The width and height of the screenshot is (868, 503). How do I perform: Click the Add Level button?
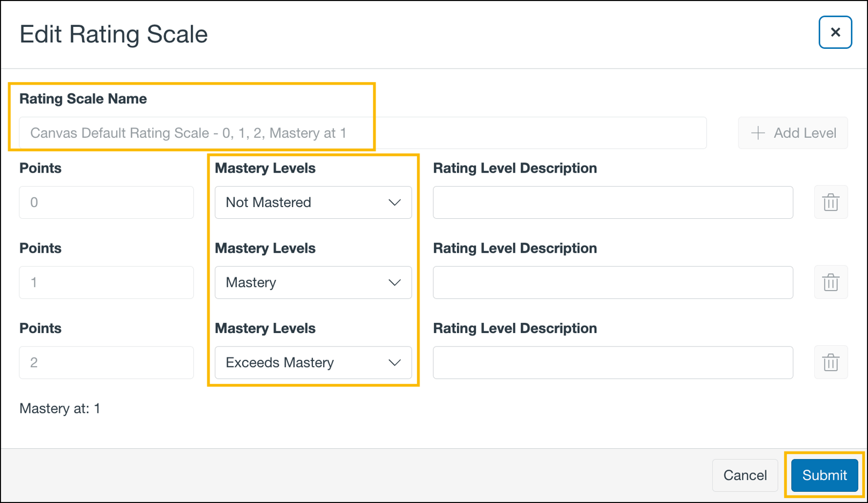793,132
